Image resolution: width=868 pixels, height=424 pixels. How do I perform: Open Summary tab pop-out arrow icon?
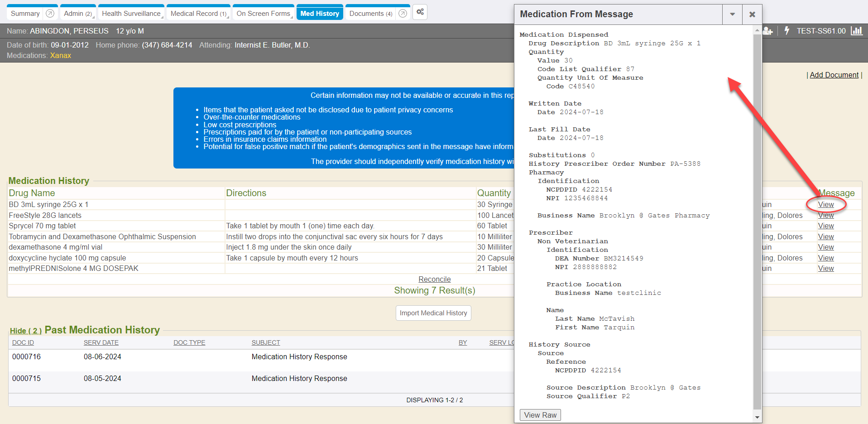tap(50, 14)
